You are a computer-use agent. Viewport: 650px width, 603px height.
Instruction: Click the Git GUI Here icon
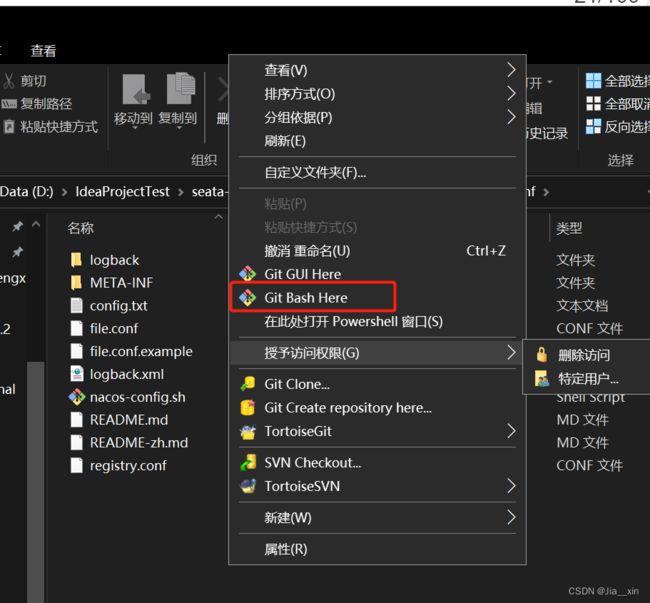247,274
